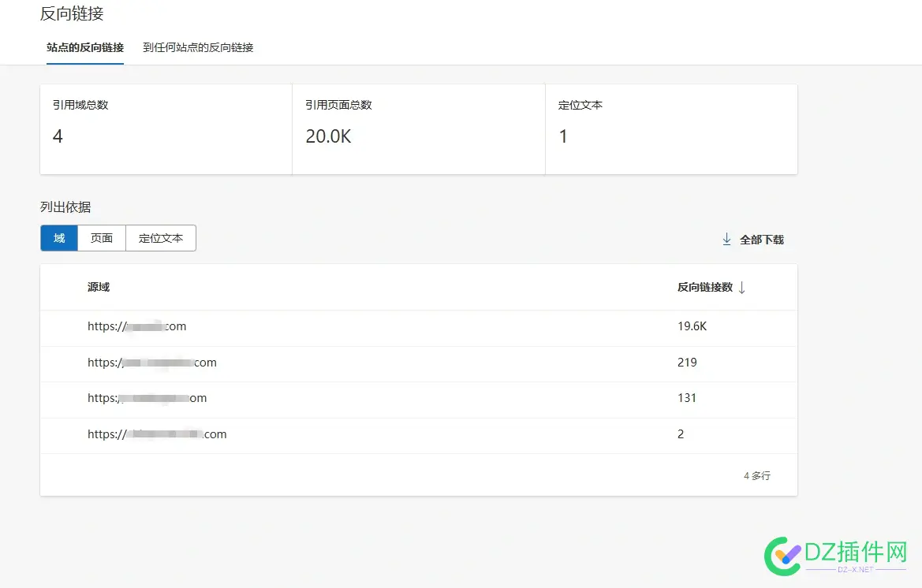Click the 4 多行 row count indicator
This screenshot has width=922, height=588.
[x=756, y=476]
